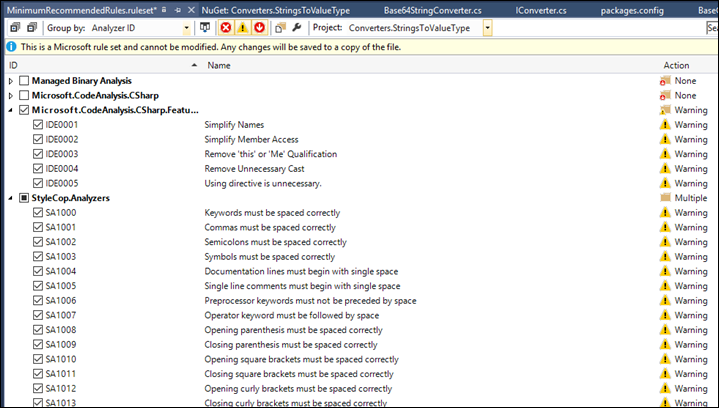The height and width of the screenshot is (408, 719).
Task: Uncheck rule SA1000 checkbox
Action: coord(38,213)
